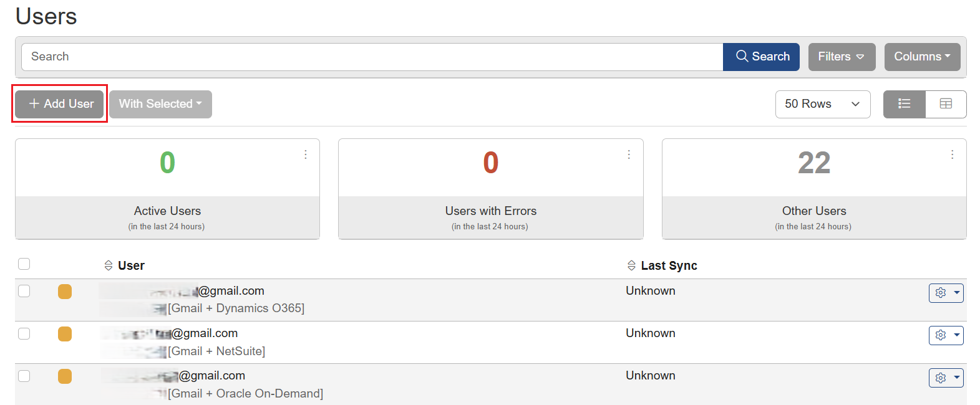
Task: Sort the table by the User column
Action: point(109,265)
